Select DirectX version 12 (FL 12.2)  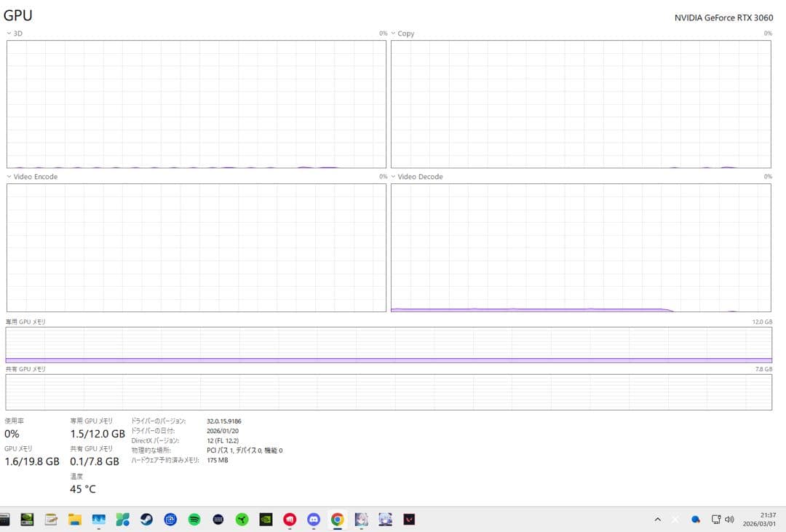(223, 441)
